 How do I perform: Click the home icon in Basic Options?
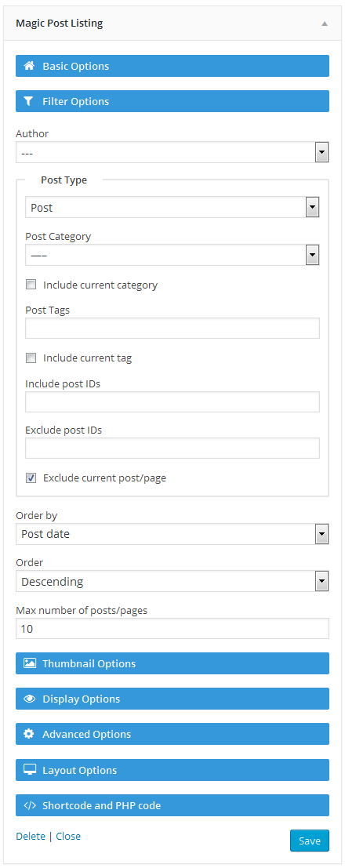[29, 66]
